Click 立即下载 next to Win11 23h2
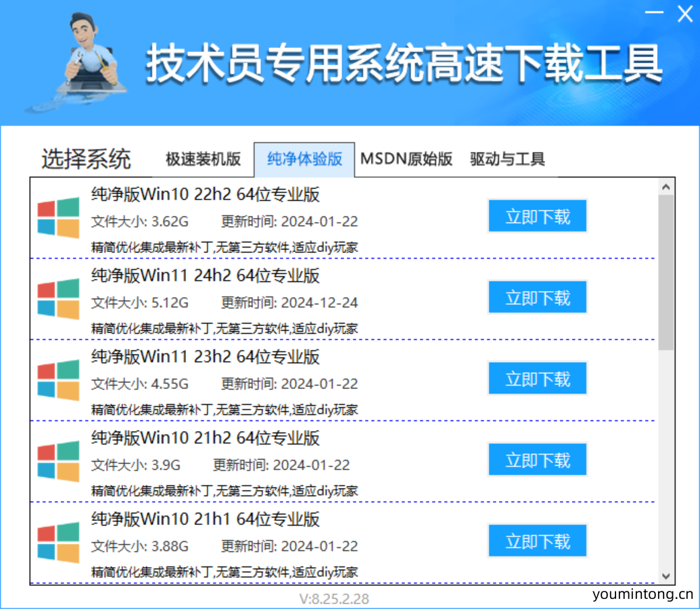The height and width of the screenshot is (609, 700). 538,379
